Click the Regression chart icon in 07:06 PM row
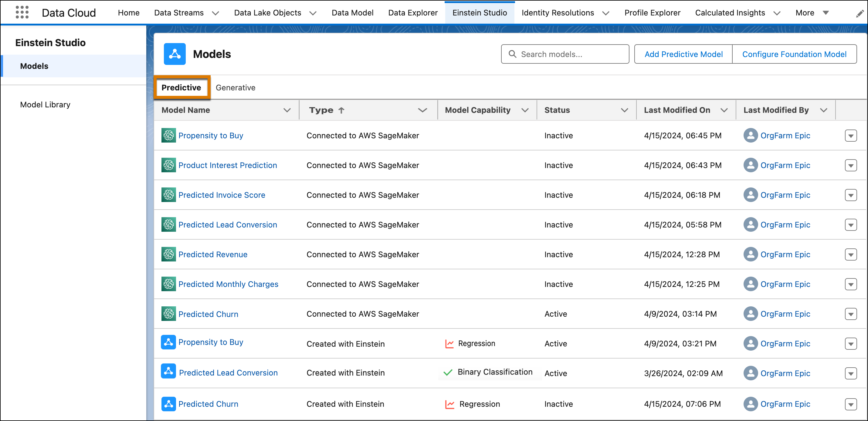This screenshot has width=868, height=421. click(449, 404)
